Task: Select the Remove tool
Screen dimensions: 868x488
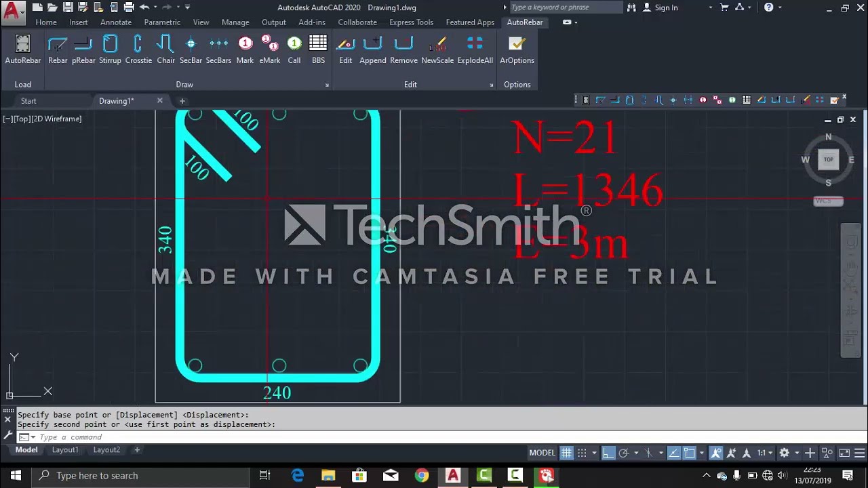Action: pos(403,50)
